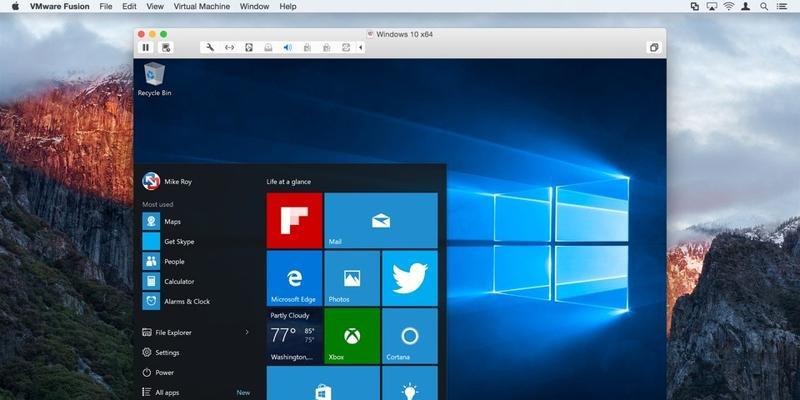Pause the virtual machine with the pause icon
The image size is (800, 400).
(146, 47)
